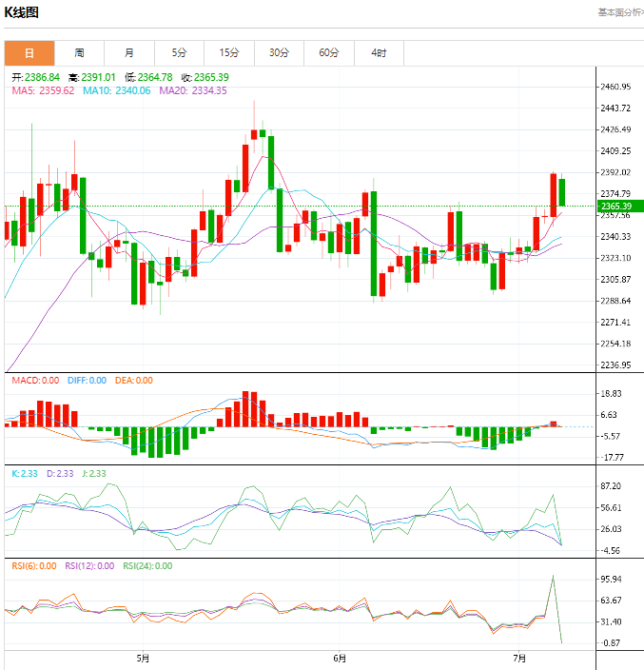Click the 2236.95 price axis label
644x670 pixels.
coord(615,365)
